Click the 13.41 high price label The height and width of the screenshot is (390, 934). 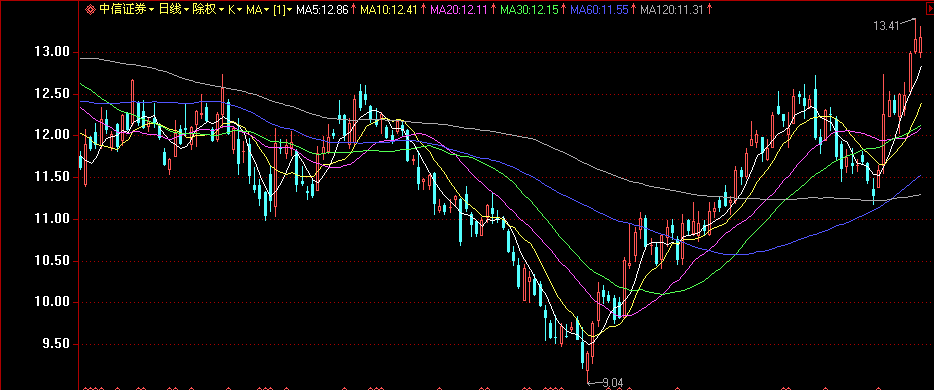pos(886,26)
